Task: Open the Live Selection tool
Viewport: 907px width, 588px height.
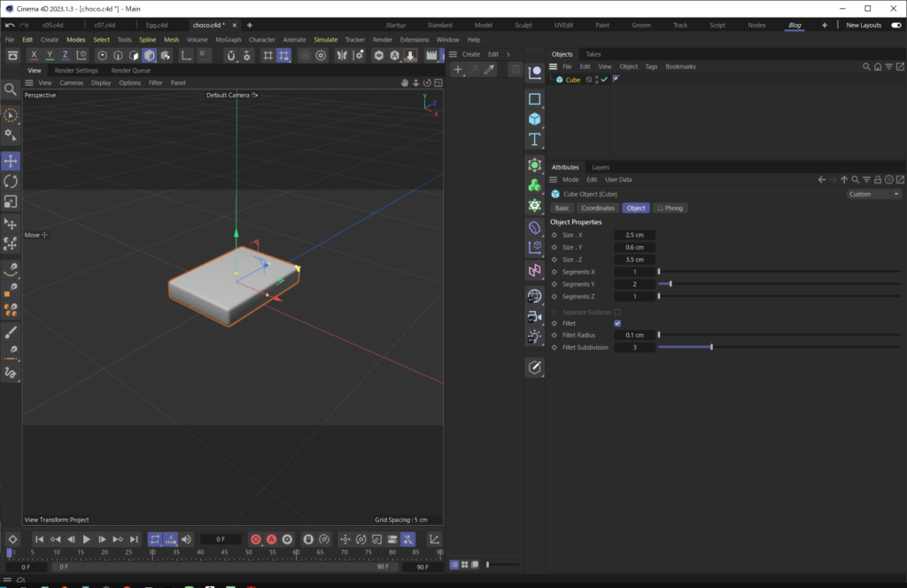Action: (x=10, y=115)
